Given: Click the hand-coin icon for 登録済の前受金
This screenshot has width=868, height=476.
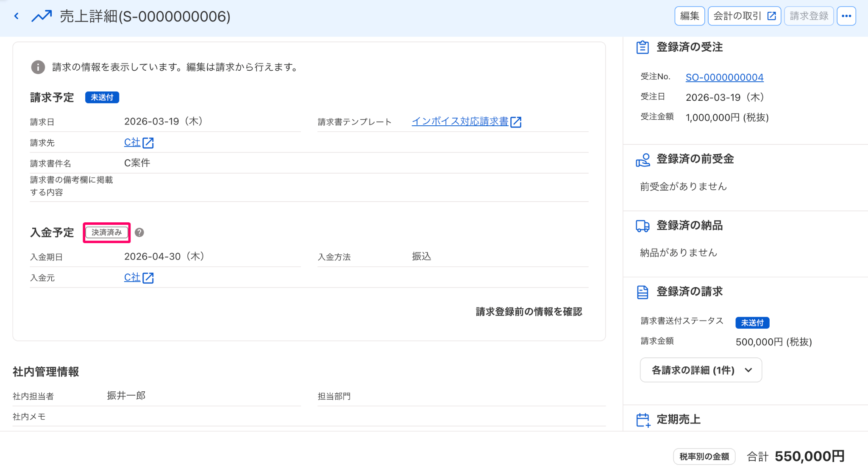Looking at the screenshot, I should 643,160.
